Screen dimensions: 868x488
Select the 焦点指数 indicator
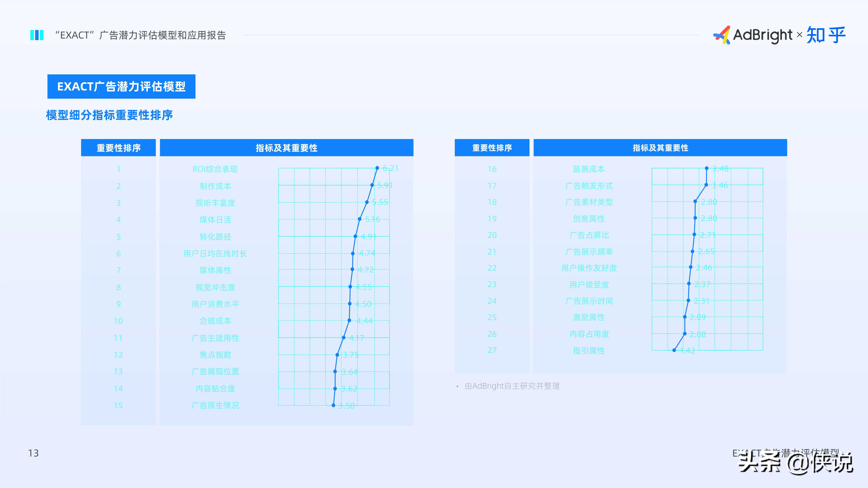pos(215,355)
